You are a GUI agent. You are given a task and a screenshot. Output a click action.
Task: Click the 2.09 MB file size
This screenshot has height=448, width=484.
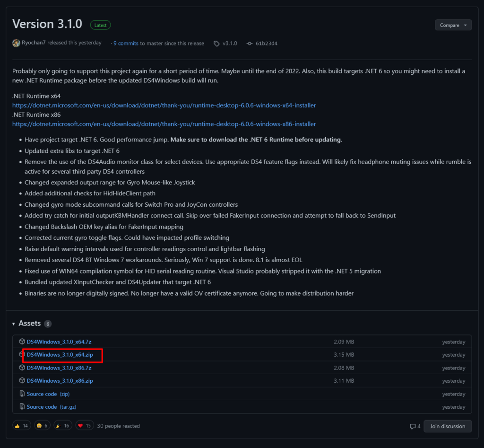point(344,342)
